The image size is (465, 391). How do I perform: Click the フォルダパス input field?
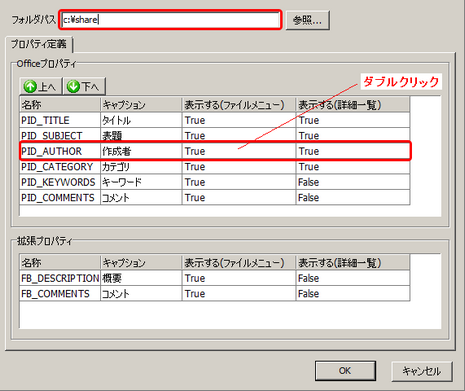pyautogui.click(x=171, y=20)
